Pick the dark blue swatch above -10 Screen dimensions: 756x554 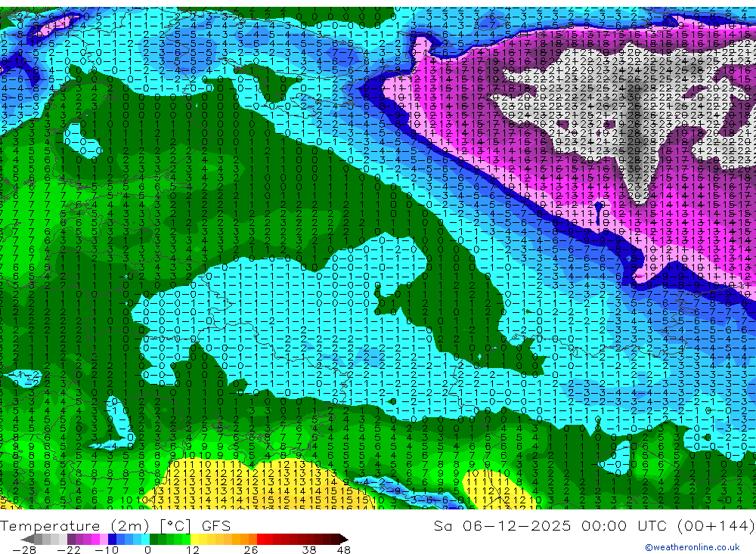113,540
